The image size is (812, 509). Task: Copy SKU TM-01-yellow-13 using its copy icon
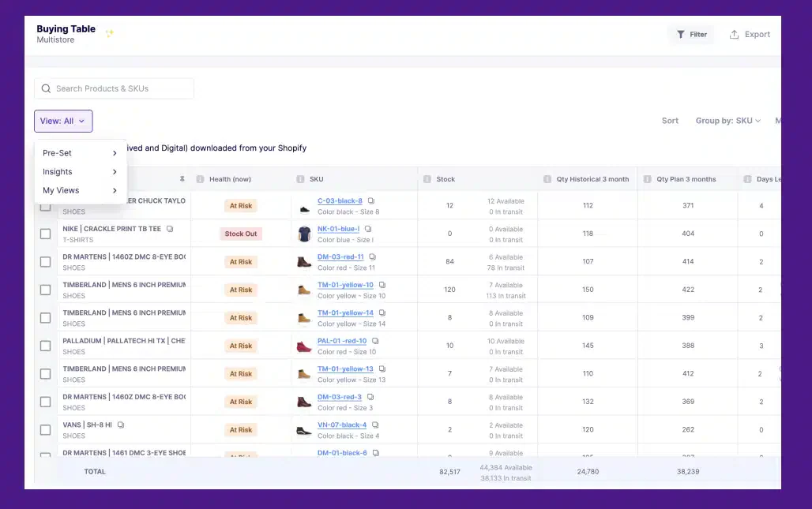(x=382, y=369)
